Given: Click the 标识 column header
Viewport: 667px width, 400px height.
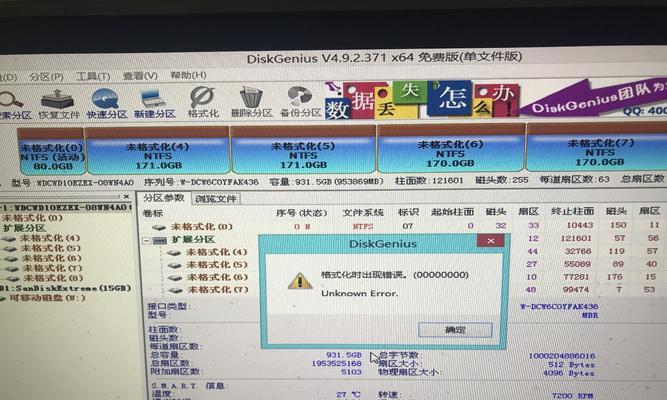Looking at the screenshot, I should pyautogui.click(x=408, y=212).
